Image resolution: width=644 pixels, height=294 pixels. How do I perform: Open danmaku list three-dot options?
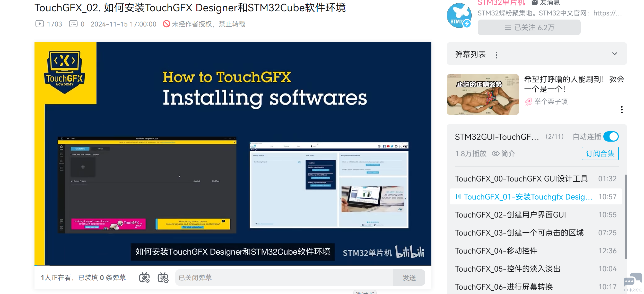click(497, 55)
